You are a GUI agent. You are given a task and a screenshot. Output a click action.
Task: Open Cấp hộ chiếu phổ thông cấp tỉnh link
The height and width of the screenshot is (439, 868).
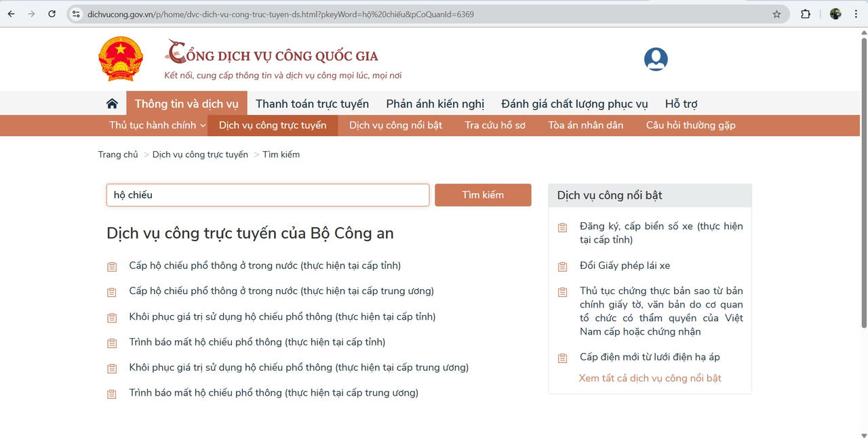(x=264, y=266)
